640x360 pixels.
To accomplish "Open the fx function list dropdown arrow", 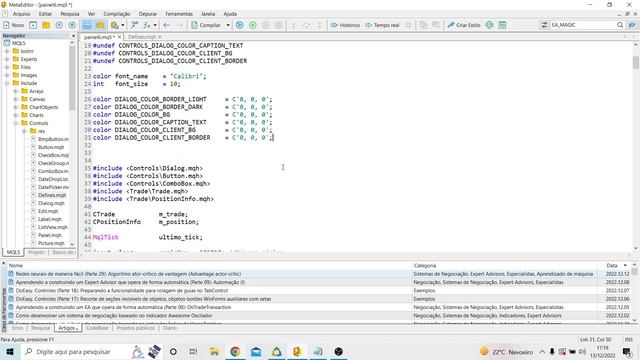I will pos(155,25).
